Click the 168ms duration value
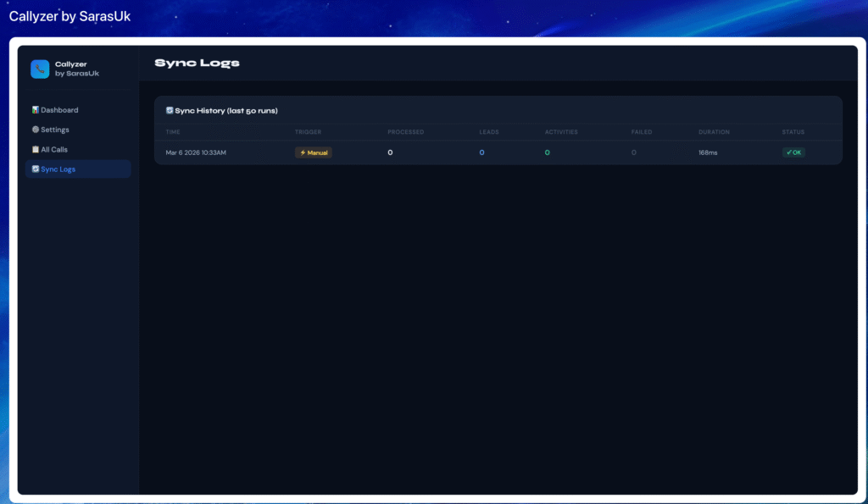868x504 pixels. [708, 152]
